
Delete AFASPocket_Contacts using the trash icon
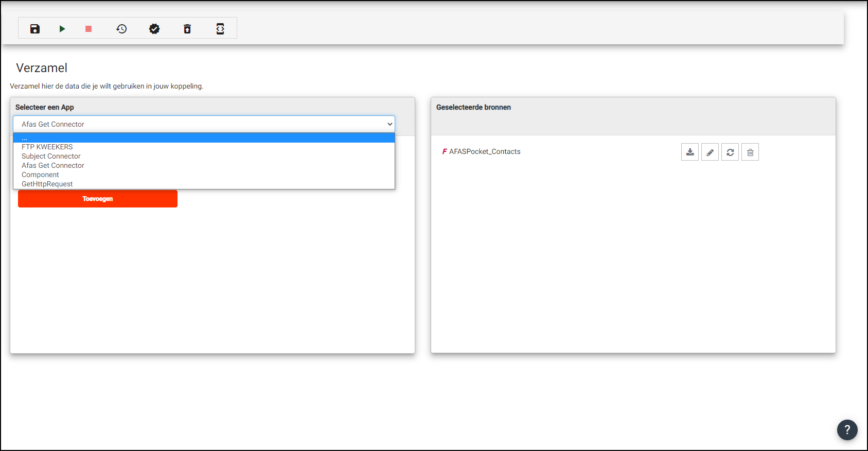tap(750, 152)
